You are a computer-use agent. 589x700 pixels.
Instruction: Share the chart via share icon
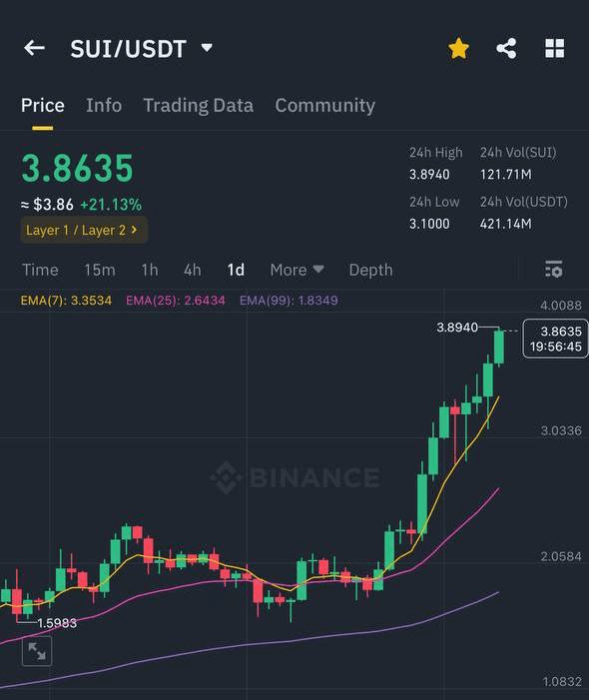pos(506,48)
